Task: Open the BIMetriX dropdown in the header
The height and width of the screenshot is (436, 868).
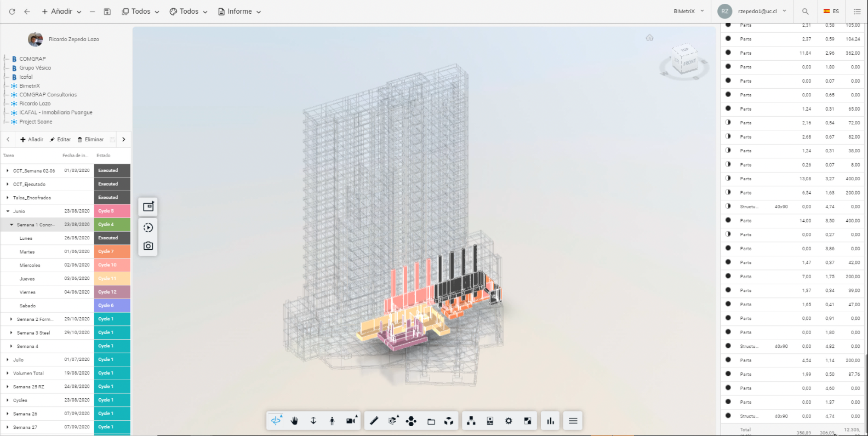Action: (689, 12)
